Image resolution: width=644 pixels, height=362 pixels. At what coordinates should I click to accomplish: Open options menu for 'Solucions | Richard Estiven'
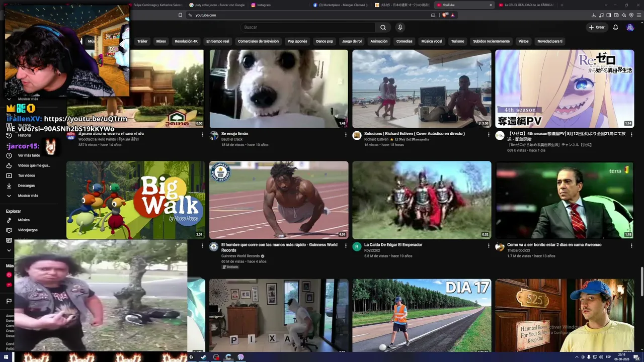tap(489, 134)
